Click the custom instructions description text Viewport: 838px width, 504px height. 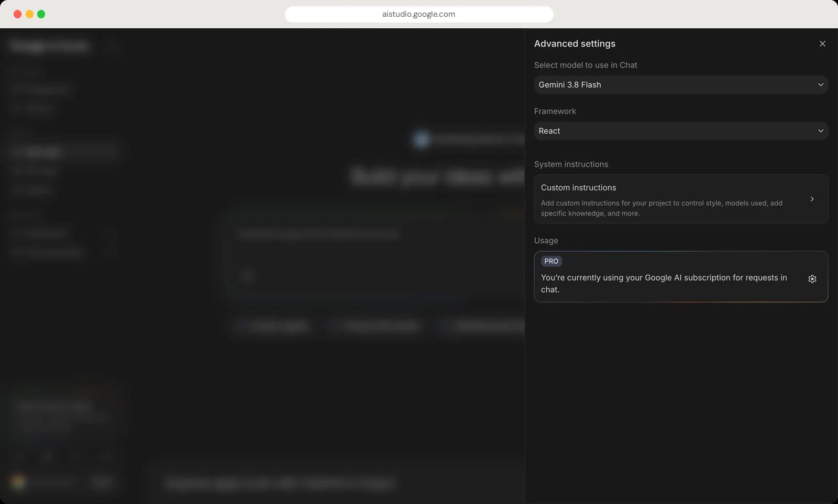point(661,208)
